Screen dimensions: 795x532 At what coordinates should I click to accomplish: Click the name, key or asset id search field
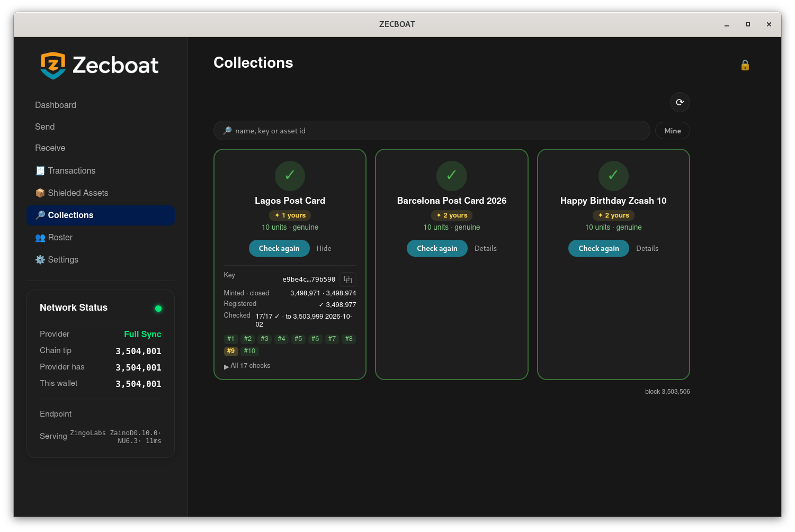coord(432,131)
